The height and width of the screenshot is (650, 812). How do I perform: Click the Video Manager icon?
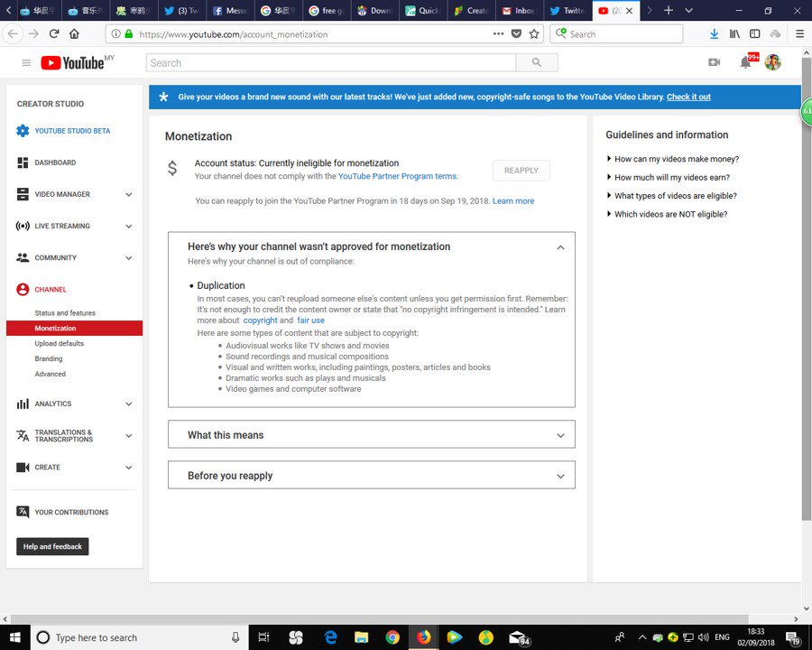tap(23, 194)
